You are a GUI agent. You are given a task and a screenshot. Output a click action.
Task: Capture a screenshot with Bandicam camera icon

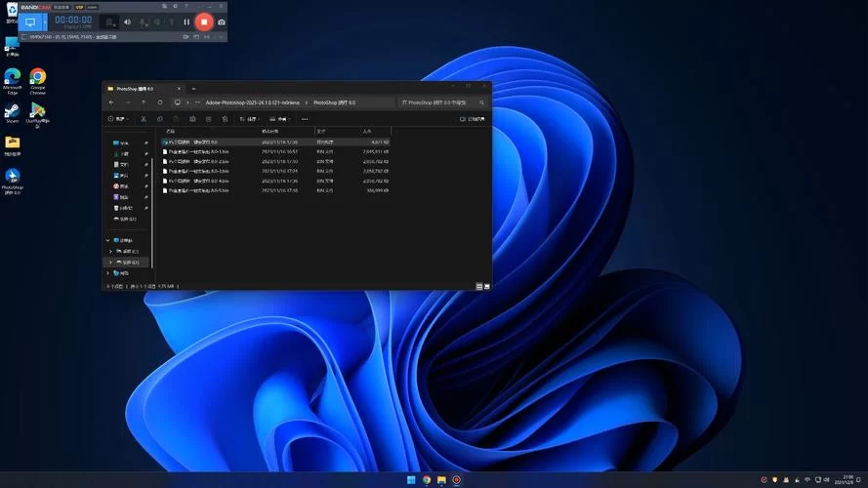pyautogui.click(x=222, y=22)
